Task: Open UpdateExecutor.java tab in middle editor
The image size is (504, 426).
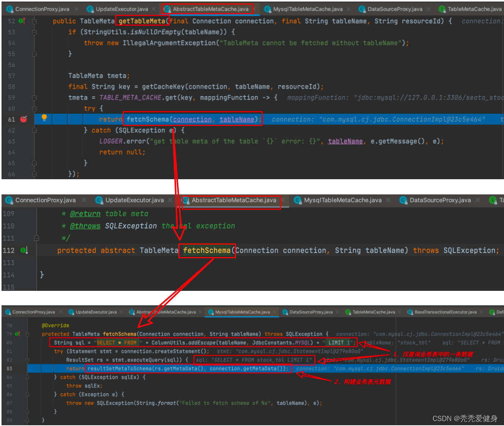Action: point(134,200)
